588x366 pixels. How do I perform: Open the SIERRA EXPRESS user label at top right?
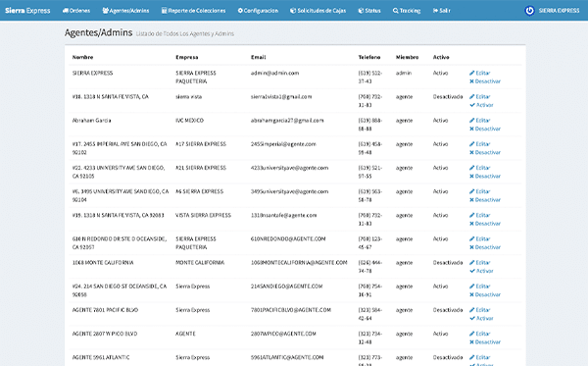pyautogui.click(x=559, y=11)
